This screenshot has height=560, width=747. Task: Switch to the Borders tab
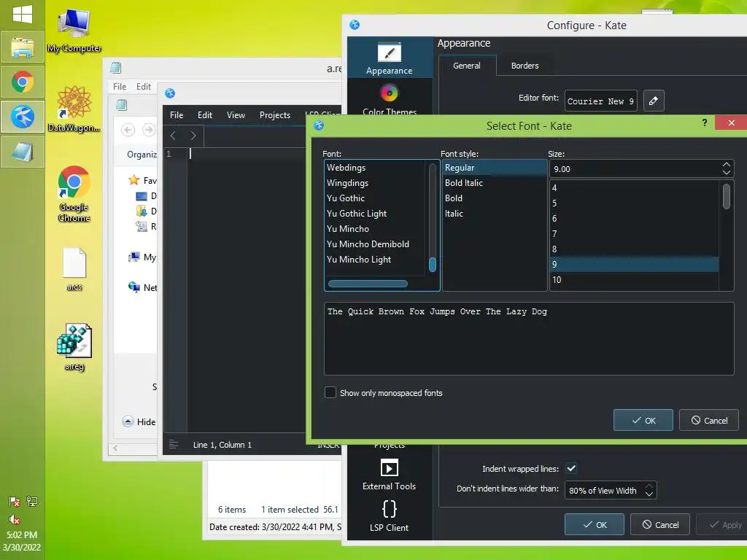pos(525,66)
